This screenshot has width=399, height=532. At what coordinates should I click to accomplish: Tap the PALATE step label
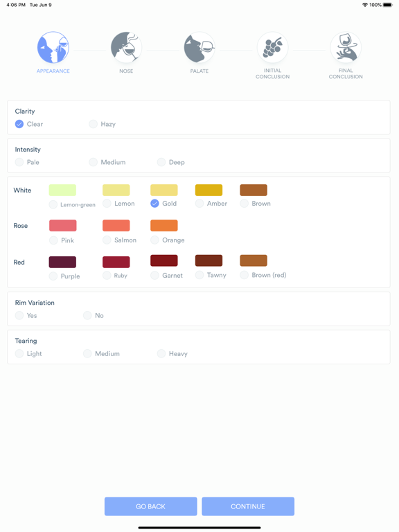click(x=199, y=71)
